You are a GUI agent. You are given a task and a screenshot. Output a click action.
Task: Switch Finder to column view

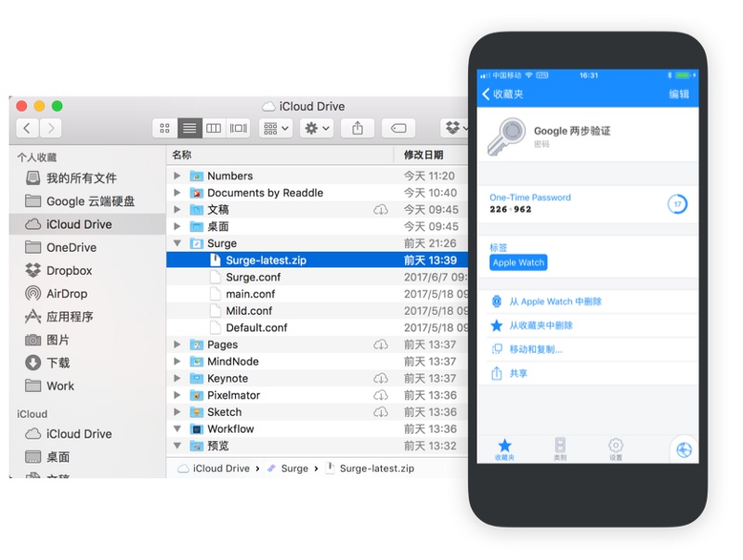click(214, 128)
